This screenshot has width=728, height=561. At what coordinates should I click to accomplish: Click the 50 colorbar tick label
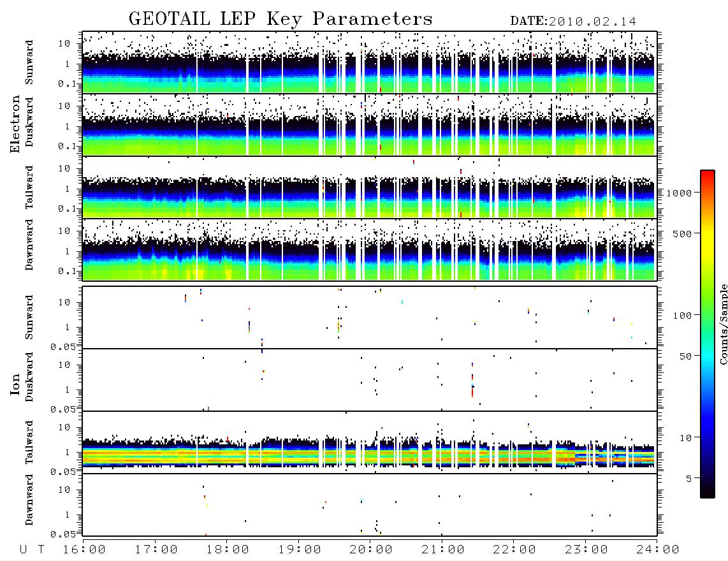[x=685, y=356]
